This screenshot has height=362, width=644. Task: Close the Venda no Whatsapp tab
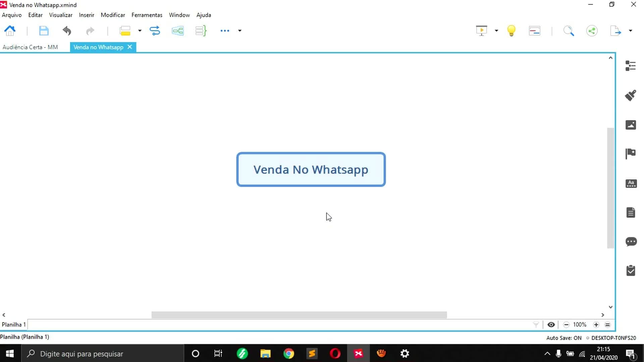(130, 47)
